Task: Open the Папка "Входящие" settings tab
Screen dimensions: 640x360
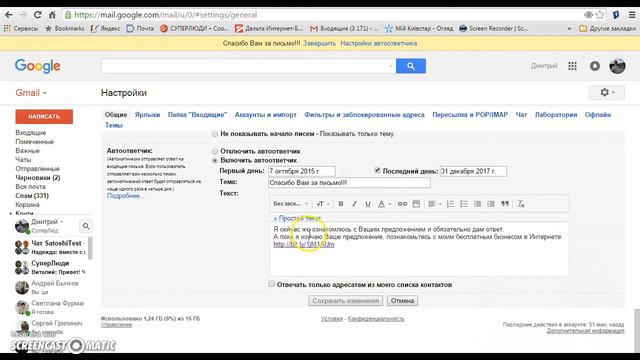Action: pyautogui.click(x=197, y=115)
